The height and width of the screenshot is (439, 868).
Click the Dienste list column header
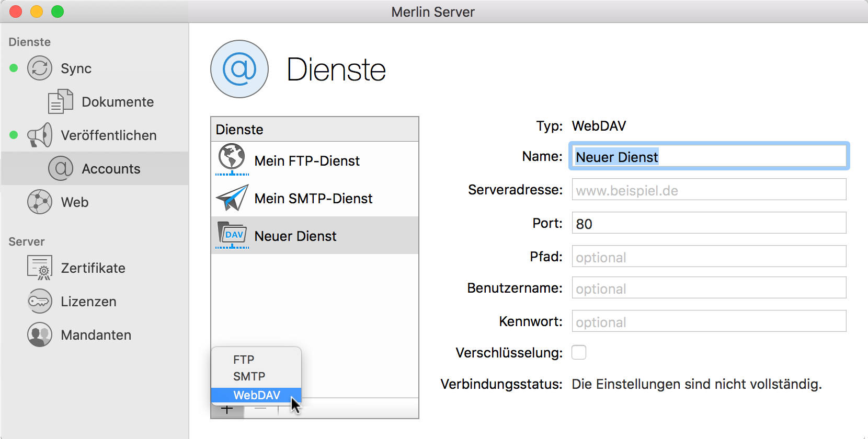pyautogui.click(x=315, y=129)
